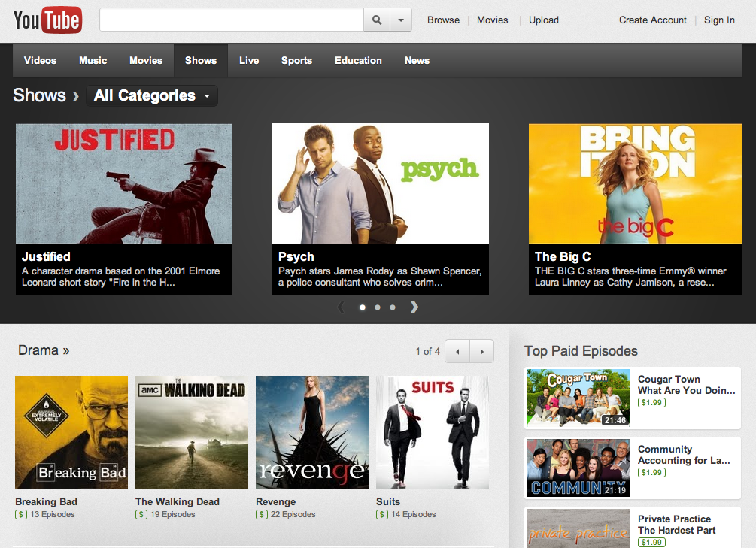Switch to the Music tab

[93, 60]
